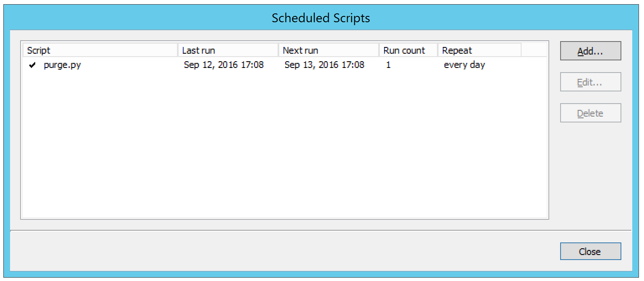
Task: Select the 'every day' repeat cell
Action: tap(464, 65)
